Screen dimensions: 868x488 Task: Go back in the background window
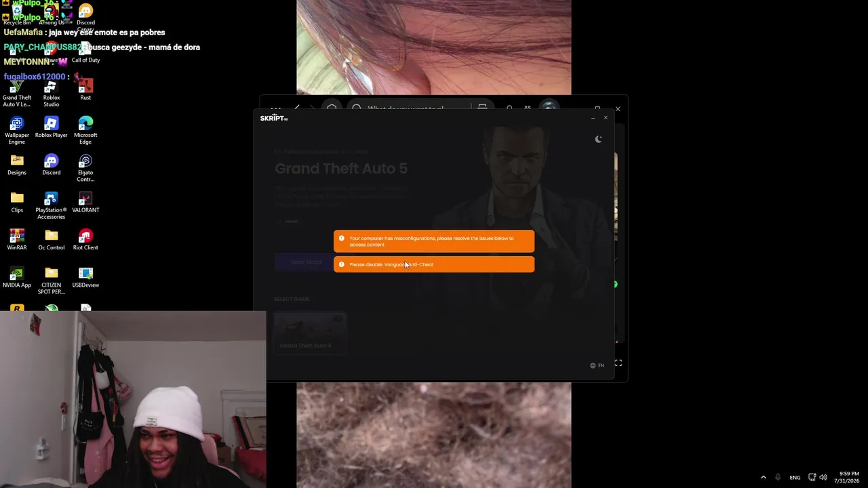coord(297,108)
